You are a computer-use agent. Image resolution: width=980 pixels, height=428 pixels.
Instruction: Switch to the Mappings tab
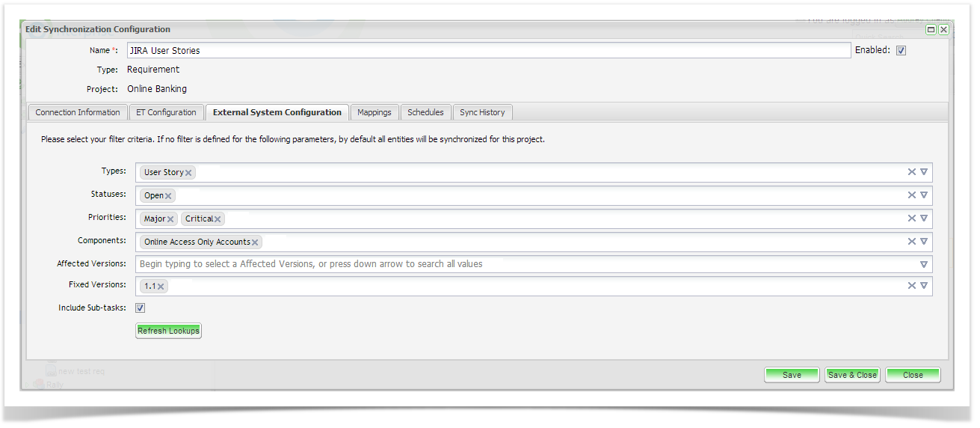[374, 112]
